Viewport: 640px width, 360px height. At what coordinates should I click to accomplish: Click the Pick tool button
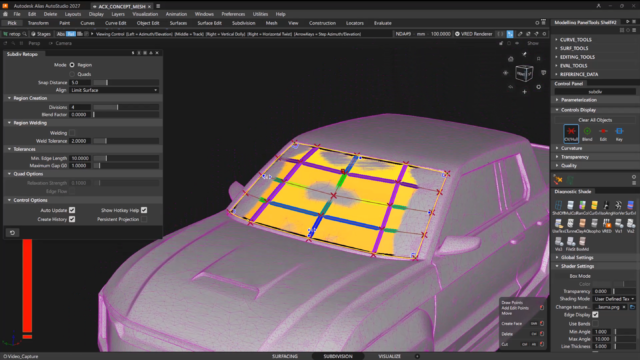click(x=12, y=23)
